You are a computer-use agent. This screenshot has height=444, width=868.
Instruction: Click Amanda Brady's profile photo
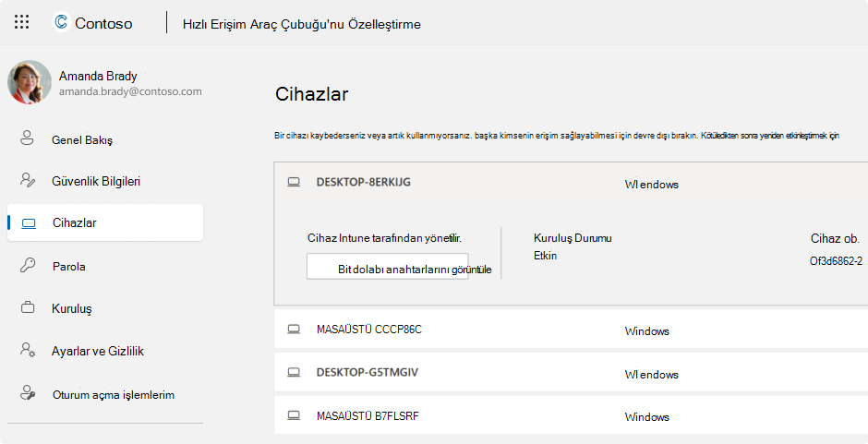pyautogui.click(x=30, y=82)
